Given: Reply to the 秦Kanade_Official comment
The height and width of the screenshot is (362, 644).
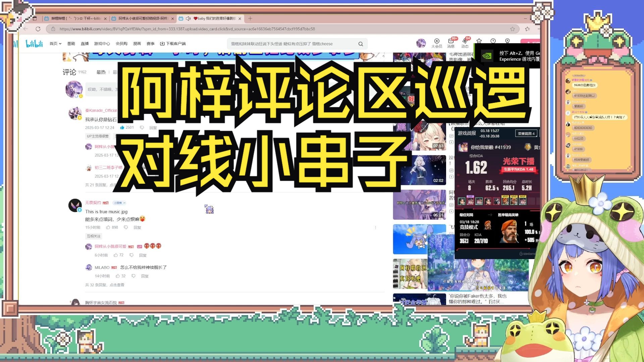Looking at the screenshot, I should click(153, 128).
